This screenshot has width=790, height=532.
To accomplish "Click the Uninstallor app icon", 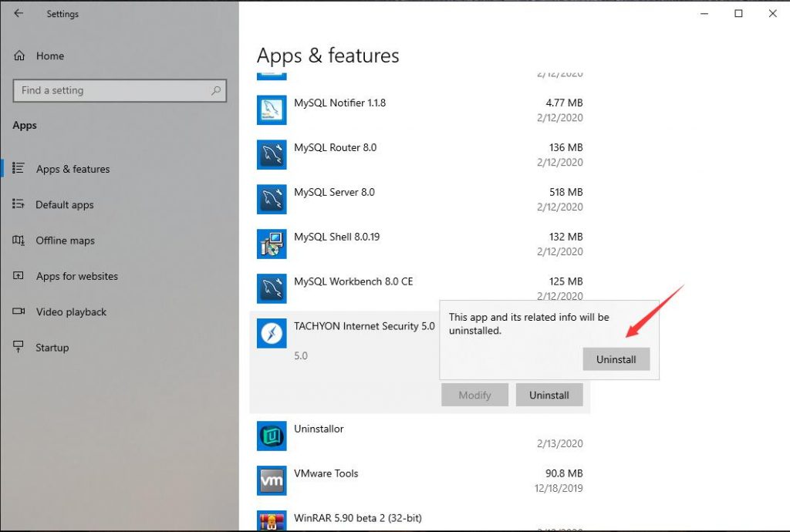I will coord(272,436).
